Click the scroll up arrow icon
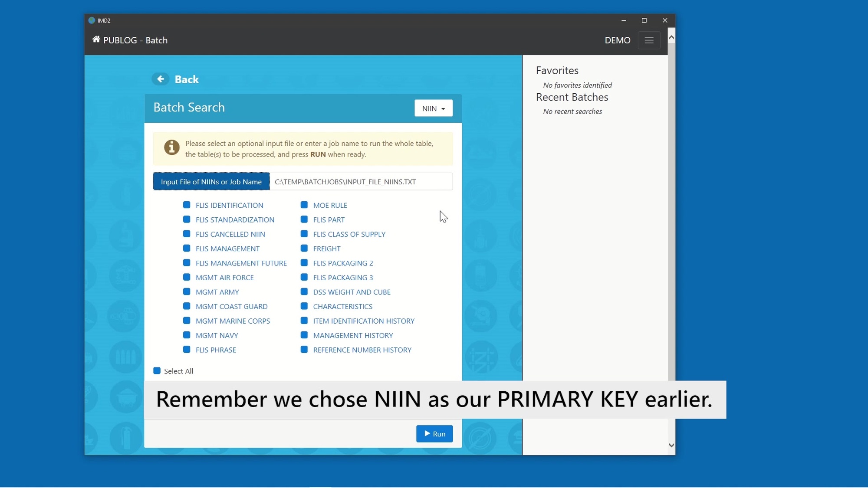This screenshot has height=488, width=868. (671, 38)
